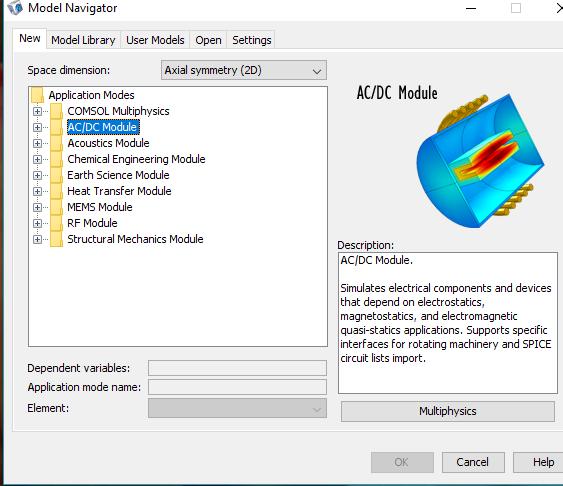
Task: Click the COMSOL Multiphysics folder icon
Action: coord(56,111)
